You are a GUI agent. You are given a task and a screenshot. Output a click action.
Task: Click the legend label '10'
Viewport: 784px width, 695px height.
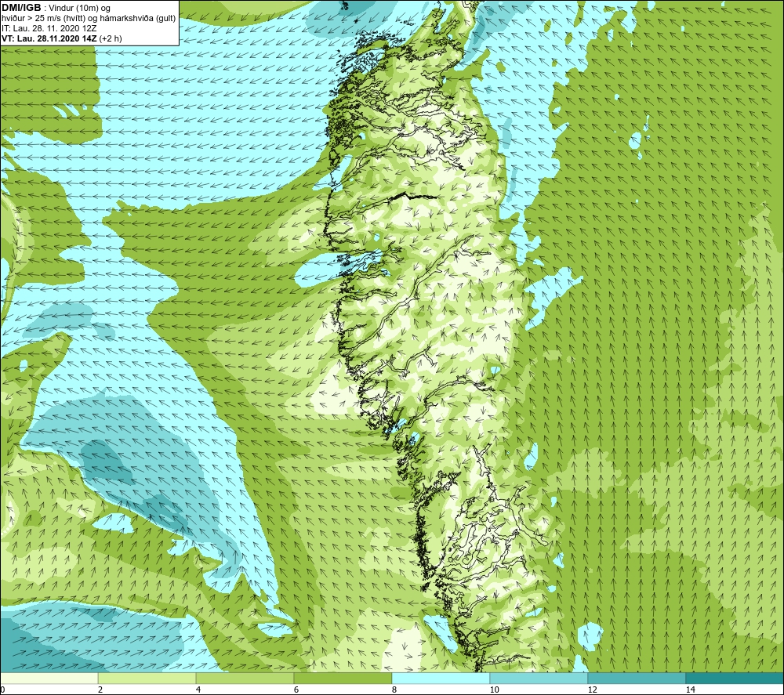[x=494, y=690]
